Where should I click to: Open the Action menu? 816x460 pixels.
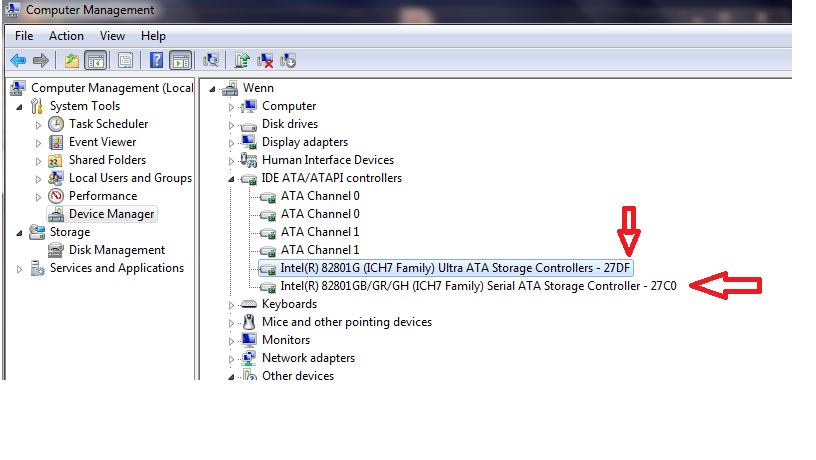tap(66, 36)
